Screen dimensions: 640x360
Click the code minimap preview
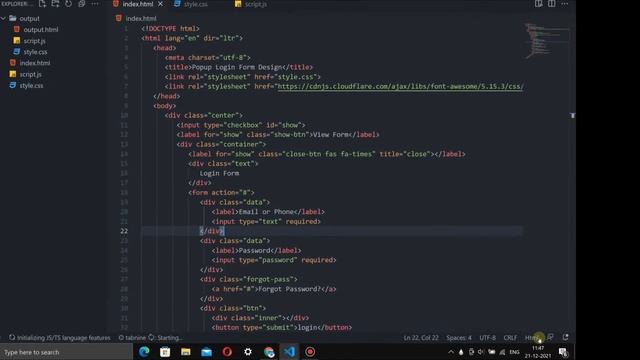(x=547, y=41)
